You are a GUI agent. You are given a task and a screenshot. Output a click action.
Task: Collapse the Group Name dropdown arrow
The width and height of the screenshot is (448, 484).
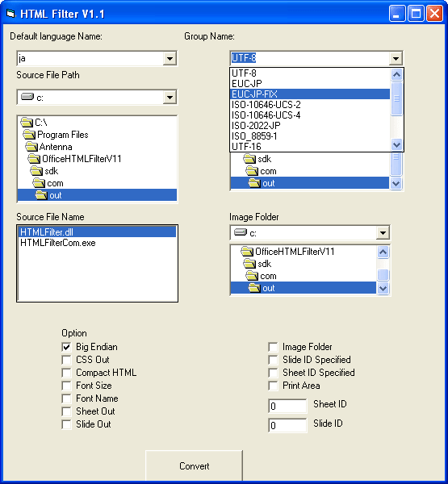click(396, 58)
